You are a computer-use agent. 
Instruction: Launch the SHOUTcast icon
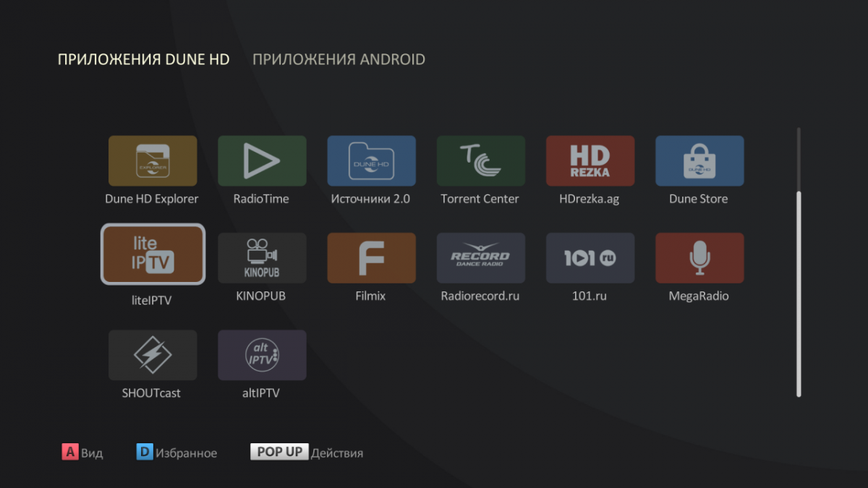[153, 355]
